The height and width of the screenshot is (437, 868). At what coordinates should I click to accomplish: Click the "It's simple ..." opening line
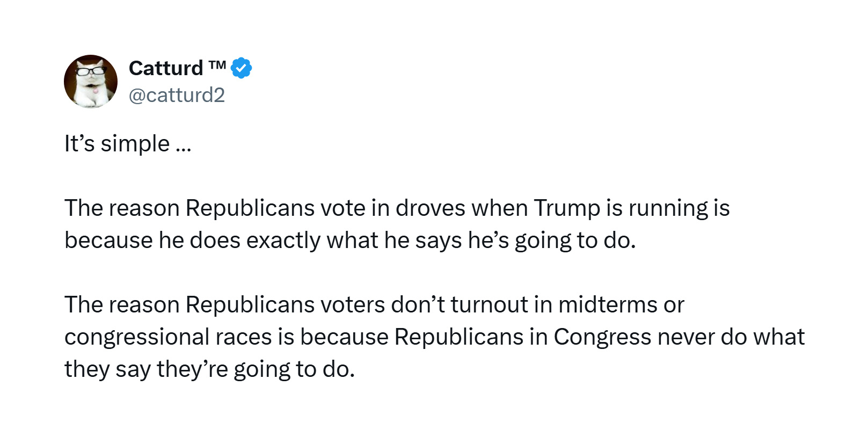coord(128,144)
